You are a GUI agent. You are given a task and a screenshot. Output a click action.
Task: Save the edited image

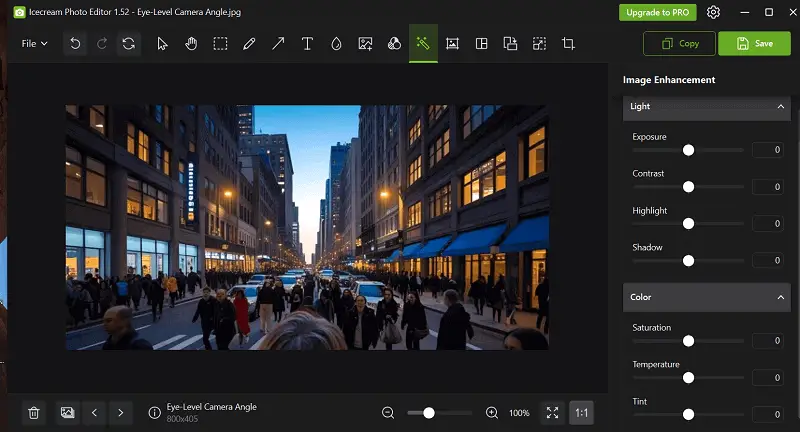click(755, 44)
